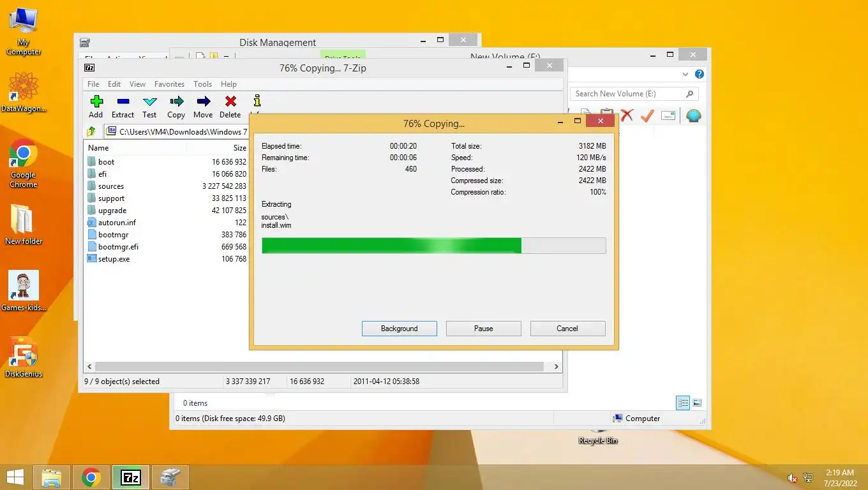Click the Extract tool in 7-Zip toolbar
The width and height of the screenshot is (868, 490).
pyautogui.click(x=123, y=107)
